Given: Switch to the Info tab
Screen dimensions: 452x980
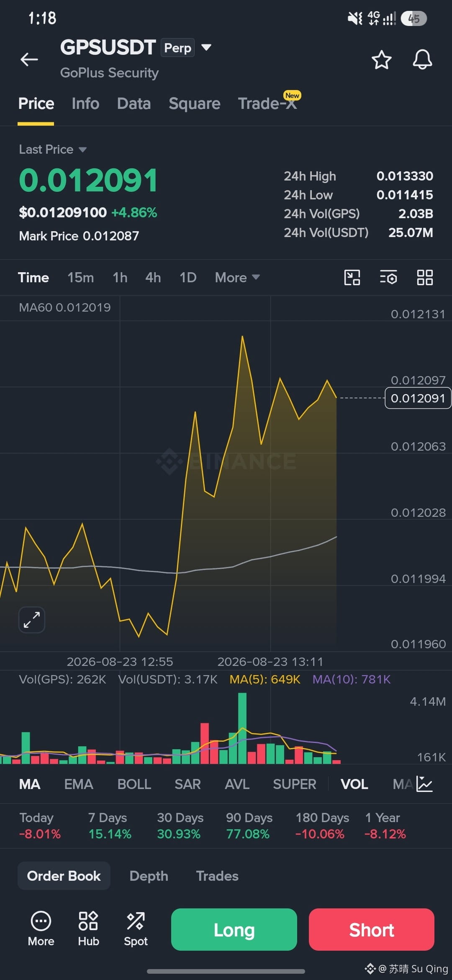Looking at the screenshot, I should pos(85,103).
